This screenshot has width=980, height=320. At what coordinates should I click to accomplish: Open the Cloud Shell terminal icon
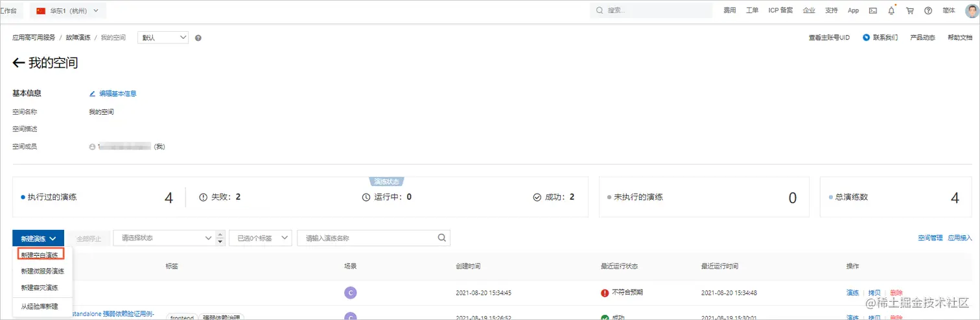coord(873,10)
